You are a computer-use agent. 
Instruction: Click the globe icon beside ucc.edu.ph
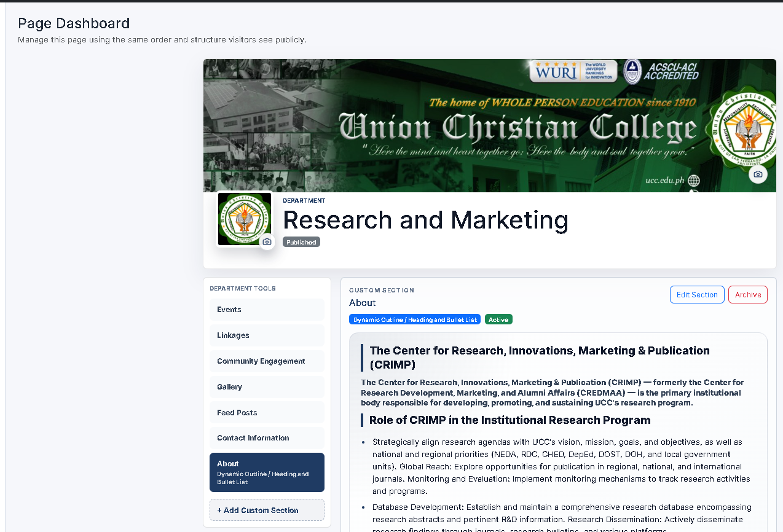click(x=693, y=180)
